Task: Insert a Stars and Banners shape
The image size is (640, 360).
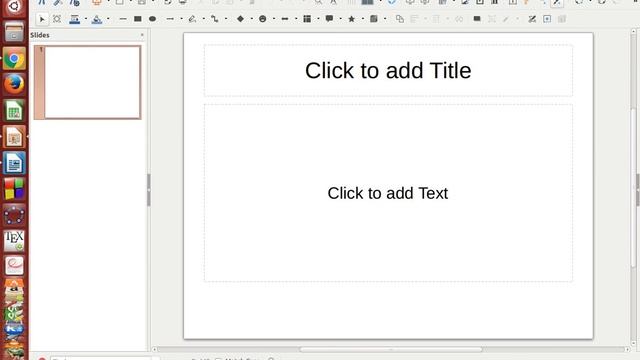Action: [351, 19]
